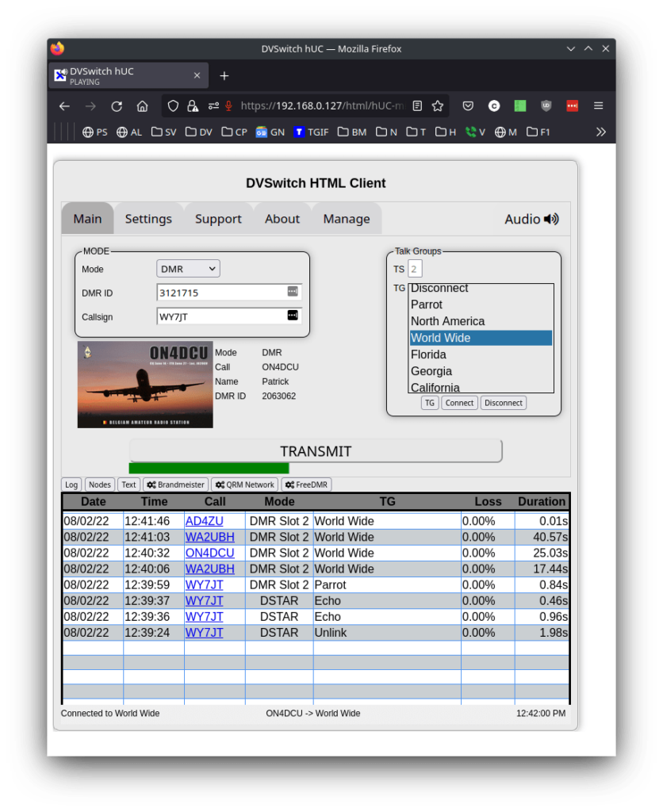Click the green audio level bar
Screen dimensions: 663x812
tap(209, 468)
